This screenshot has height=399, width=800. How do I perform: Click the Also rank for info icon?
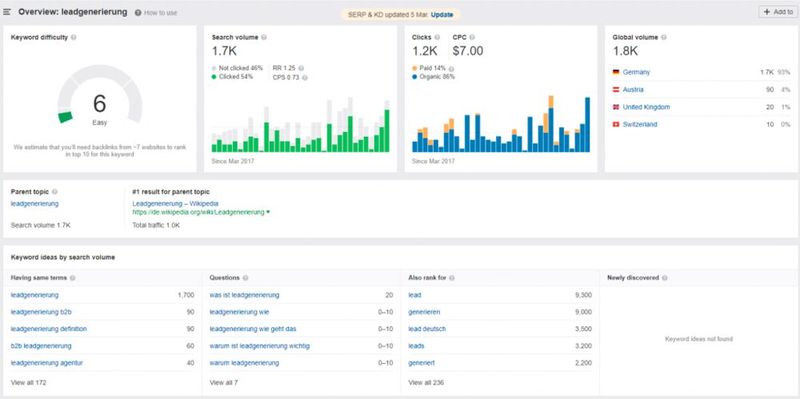click(x=452, y=278)
